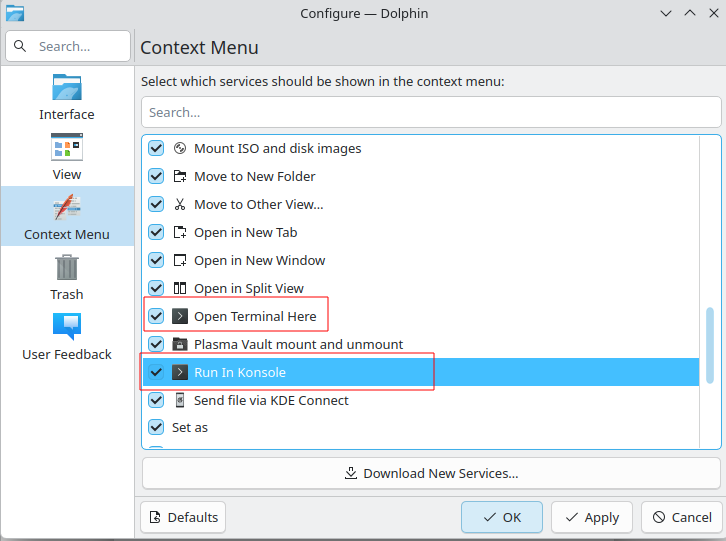
Task: Open the User Feedback settings page
Action: [67, 337]
